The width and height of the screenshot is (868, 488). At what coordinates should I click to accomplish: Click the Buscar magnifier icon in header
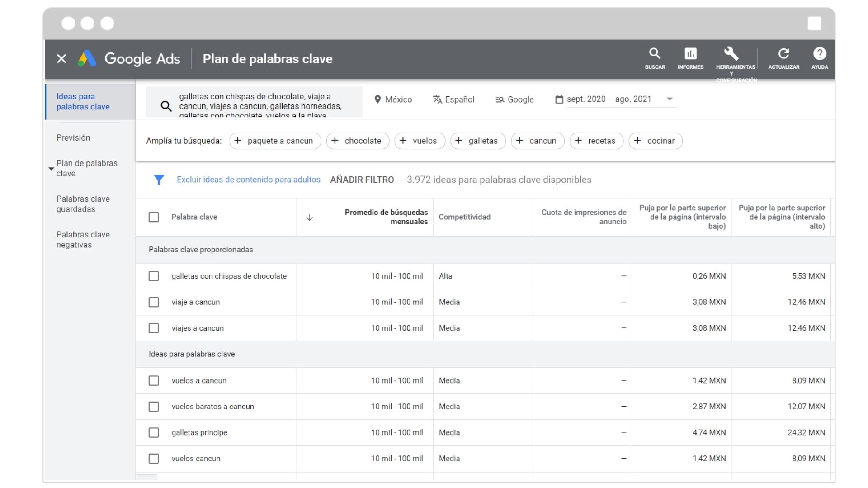pos(655,54)
